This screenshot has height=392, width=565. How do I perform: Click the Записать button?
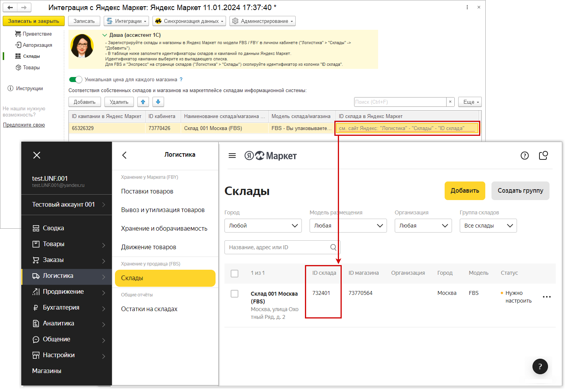pyautogui.click(x=84, y=21)
